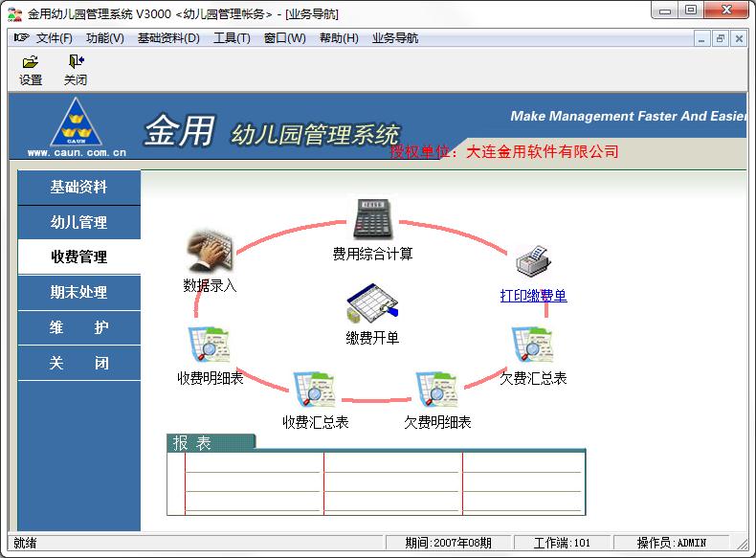This screenshot has height=558, width=756.
Task: Open the 设置 toolbar folder icon
Action: click(x=31, y=61)
